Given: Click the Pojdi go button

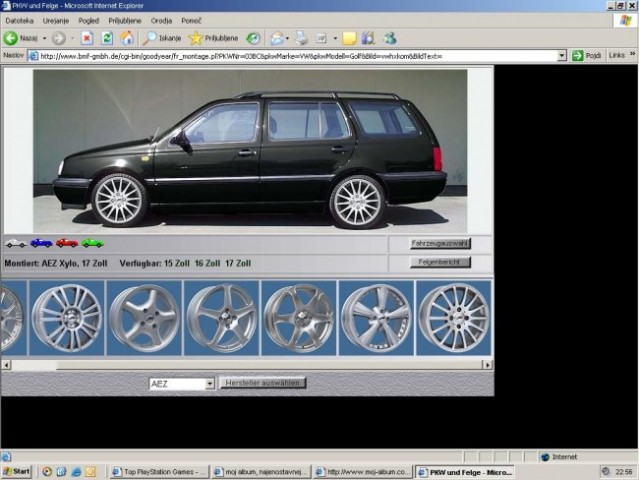Looking at the screenshot, I should click(586, 55).
